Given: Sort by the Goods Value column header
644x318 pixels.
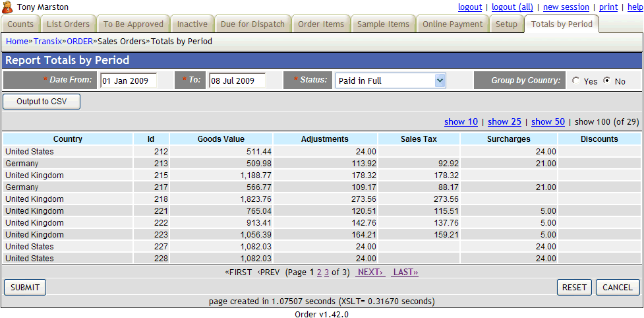Looking at the screenshot, I should tap(221, 139).
